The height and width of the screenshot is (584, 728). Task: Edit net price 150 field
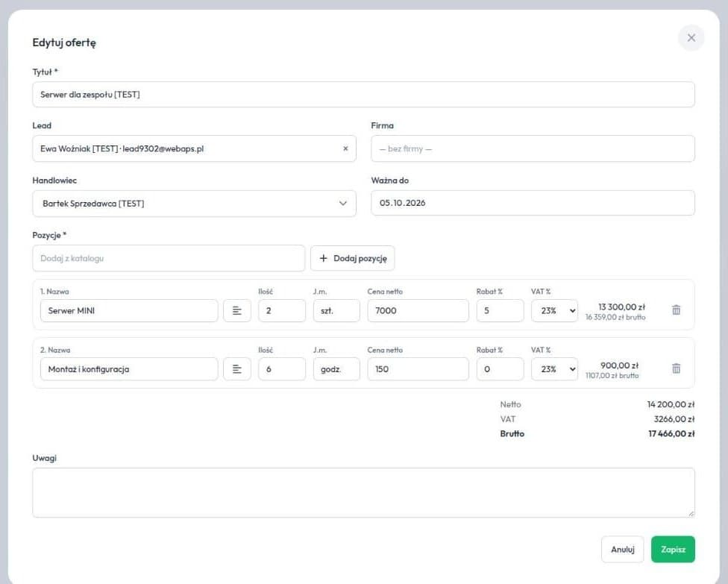pyautogui.click(x=418, y=369)
